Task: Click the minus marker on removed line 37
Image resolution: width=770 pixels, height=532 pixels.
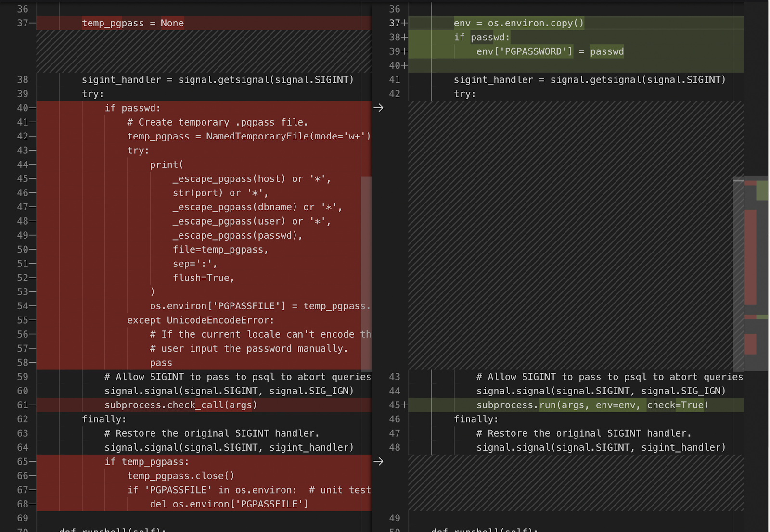Action: (32, 23)
